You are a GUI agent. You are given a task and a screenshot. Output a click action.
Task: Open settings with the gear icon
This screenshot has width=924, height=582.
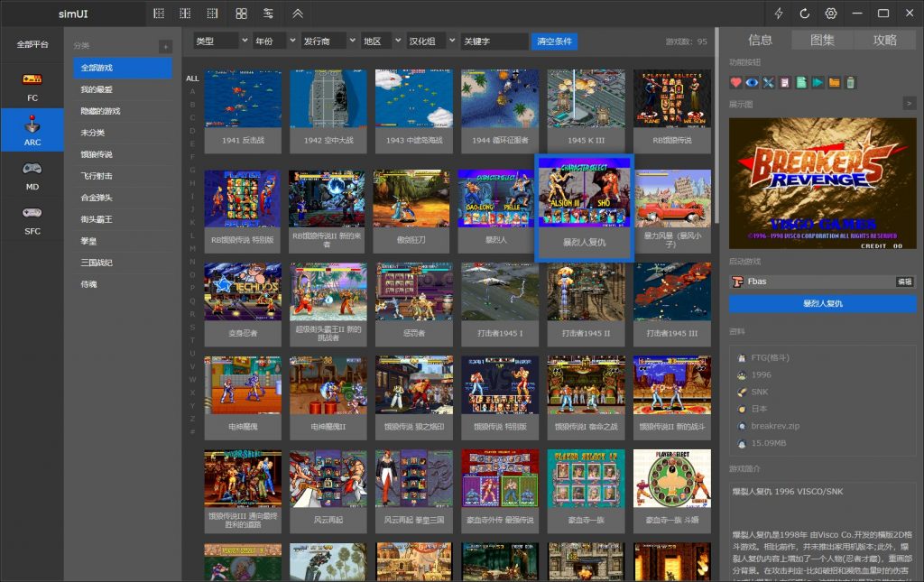[831, 14]
